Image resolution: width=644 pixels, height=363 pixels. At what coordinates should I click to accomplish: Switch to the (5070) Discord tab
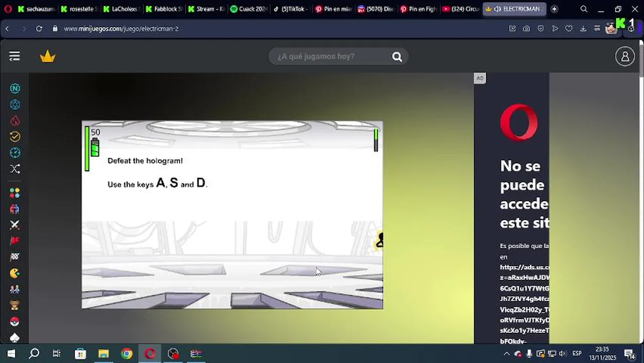[375, 9]
